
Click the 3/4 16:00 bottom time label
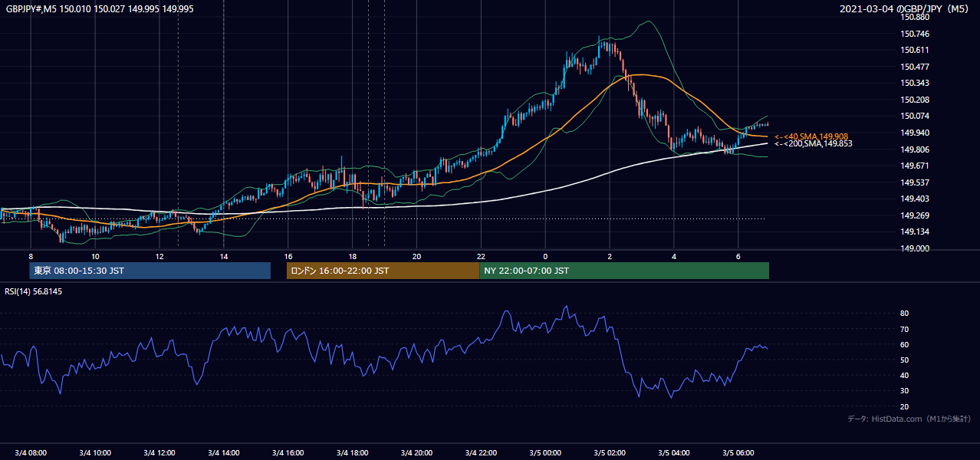(288, 452)
